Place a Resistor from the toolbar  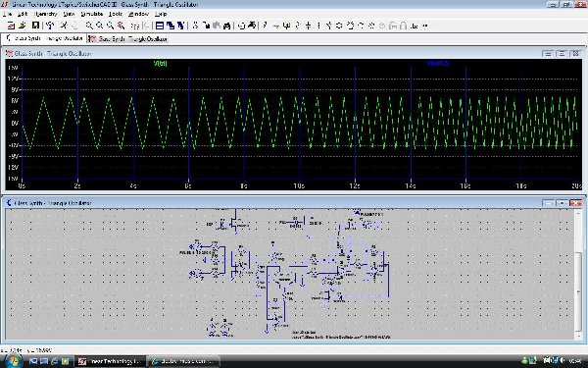pos(298,26)
